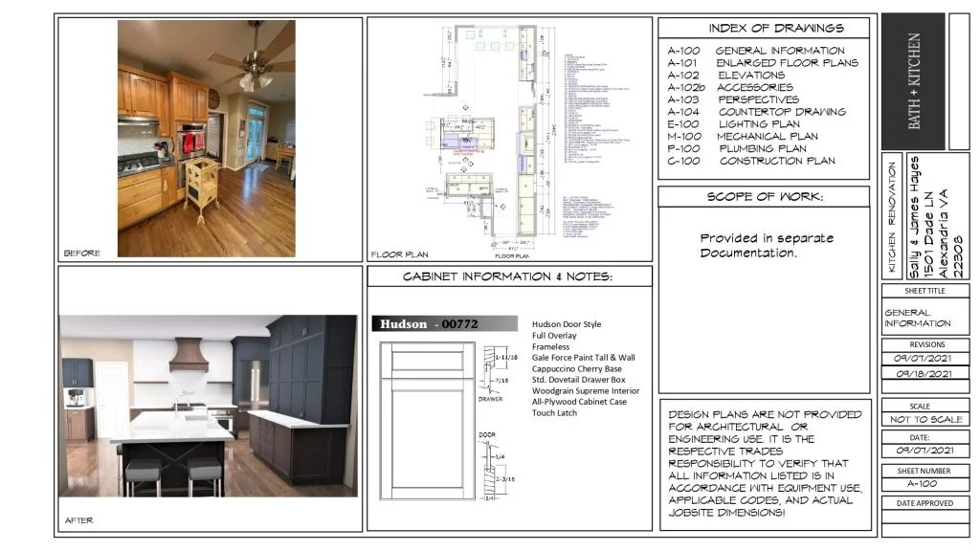Image resolution: width=980 pixels, height=551 pixels.
Task: Click the 'KITCHEN RENOVATION' vertical label
Action: pyautogui.click(x=892, y=217)
